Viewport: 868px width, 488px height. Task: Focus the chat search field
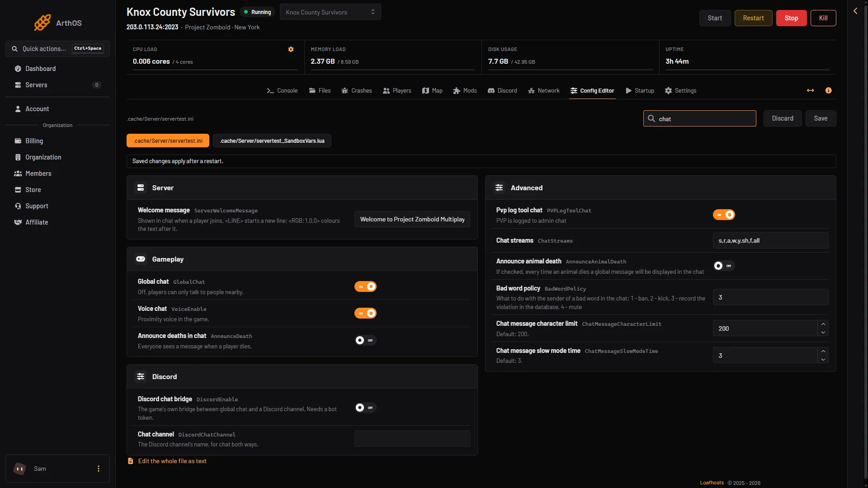pyautogui.click(x=700, y=118)
